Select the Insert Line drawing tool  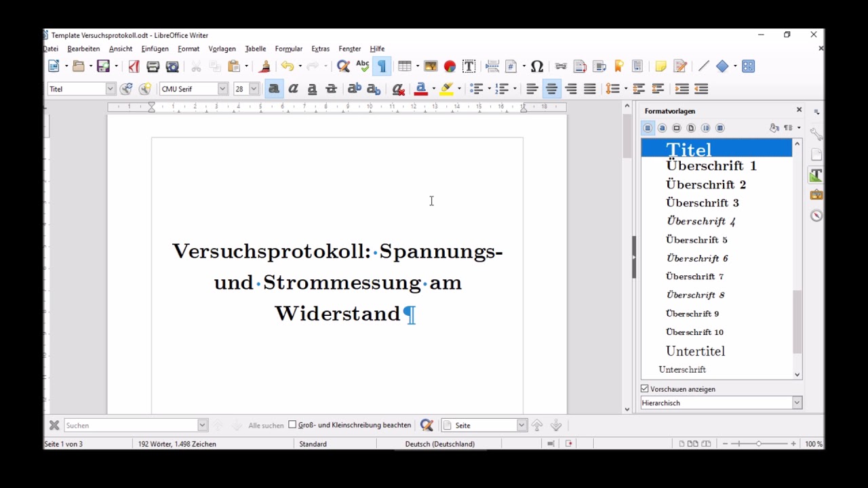click(x=703, y=66)
